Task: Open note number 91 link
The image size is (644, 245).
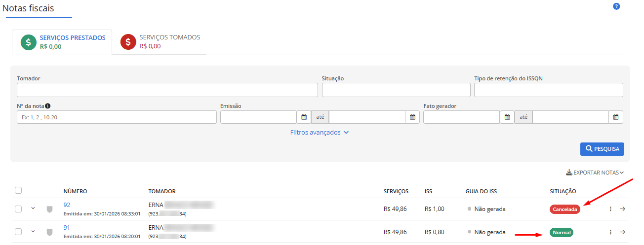Action: 67,228
